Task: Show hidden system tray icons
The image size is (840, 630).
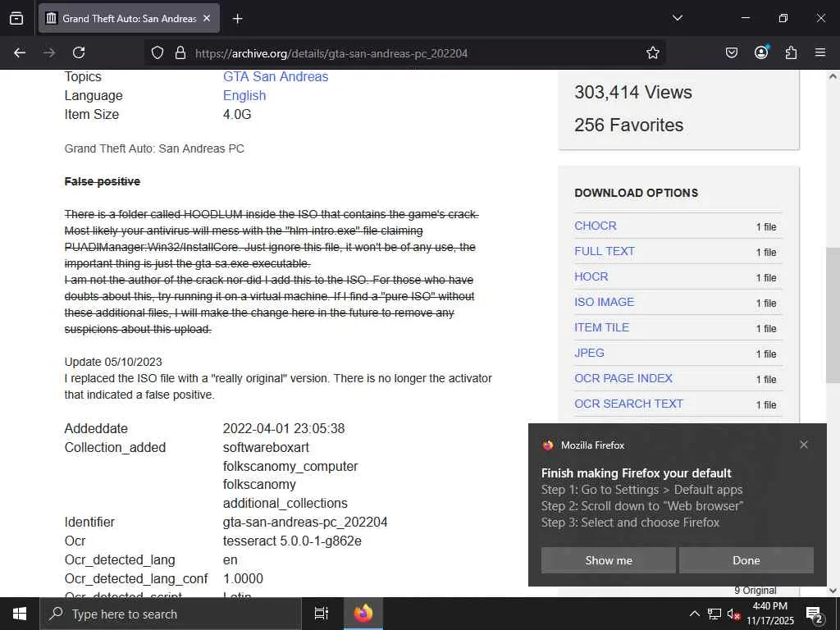Action: tap(694, 614)
